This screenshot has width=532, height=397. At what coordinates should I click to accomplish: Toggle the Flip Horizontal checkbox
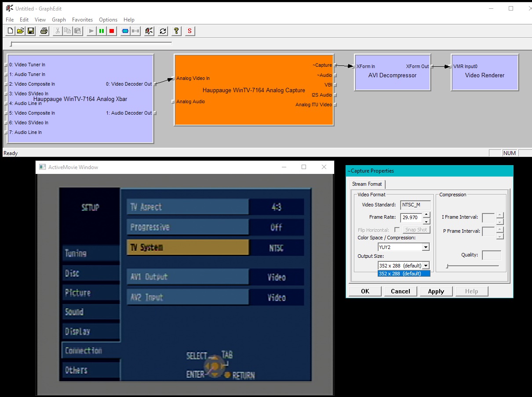click(397, 230)
